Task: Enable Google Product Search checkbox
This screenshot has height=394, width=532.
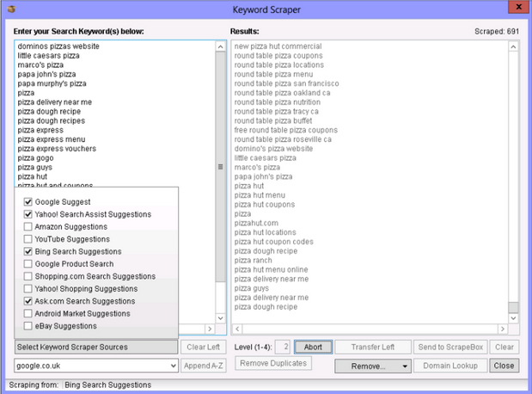Action: tap(28, 264)
